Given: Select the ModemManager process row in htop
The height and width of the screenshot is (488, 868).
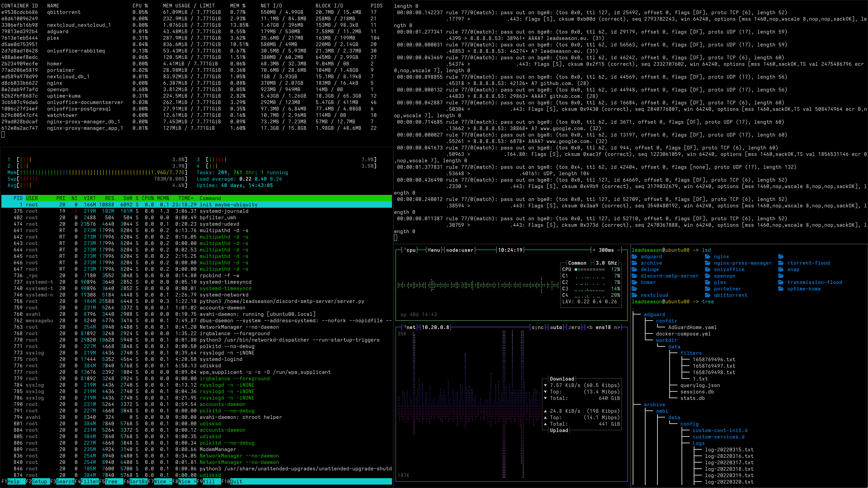Looking at the screenshot, I should point(197,449).
